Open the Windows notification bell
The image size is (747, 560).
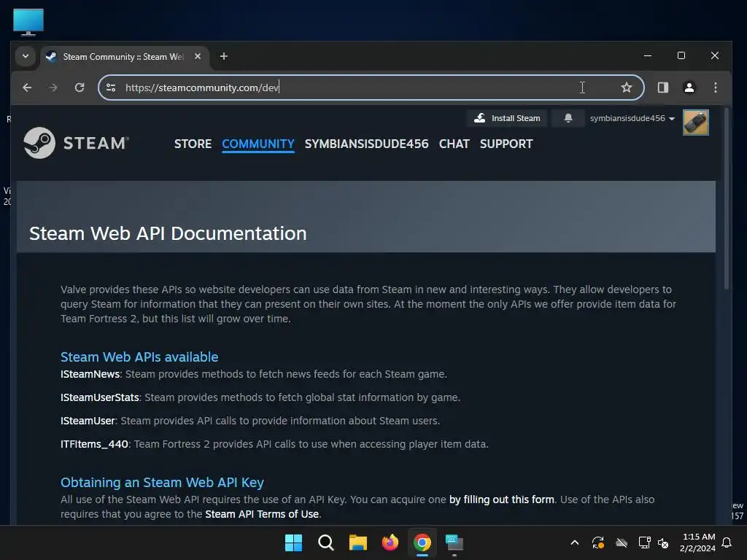pyautogui.click(x=727, y=542)
